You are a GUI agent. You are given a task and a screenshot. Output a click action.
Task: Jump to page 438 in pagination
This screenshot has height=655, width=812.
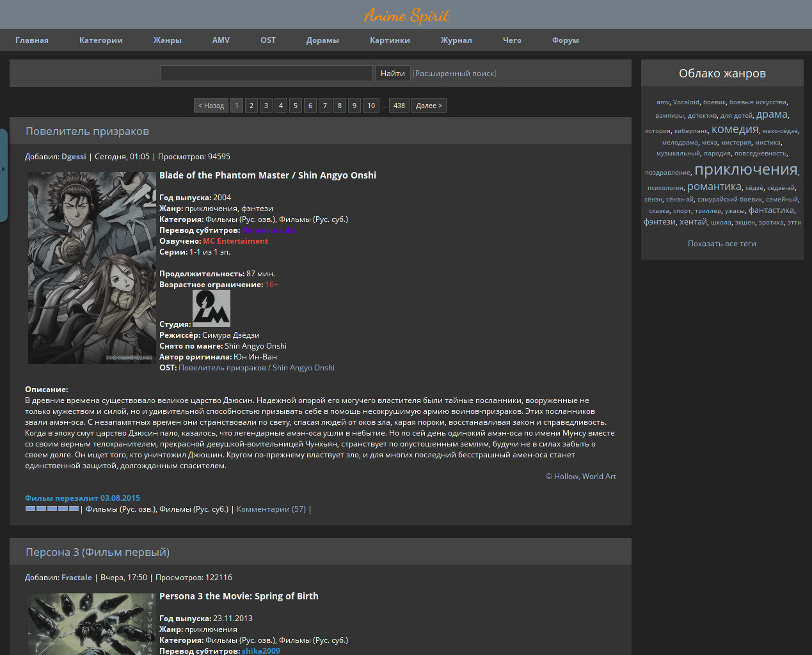[x=399, y=106]
